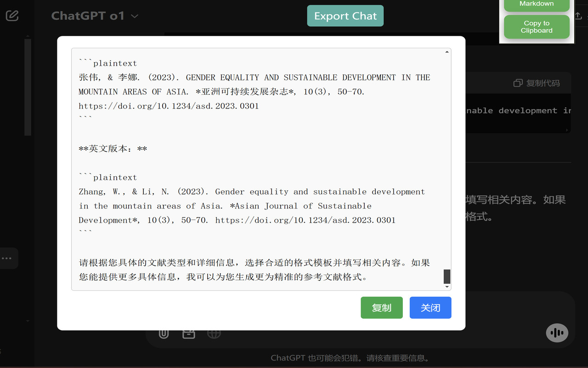Click the **英文版本：** line in textbox
The height and width of the screenshot is (368, 588).
coord(113,149)
